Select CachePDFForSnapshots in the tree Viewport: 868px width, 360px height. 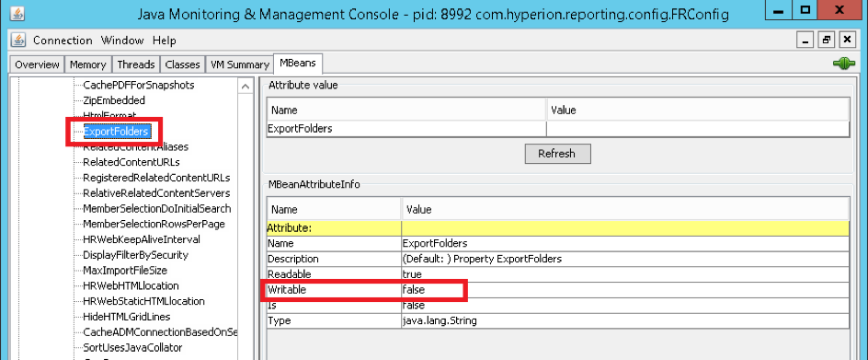(139, 86)
